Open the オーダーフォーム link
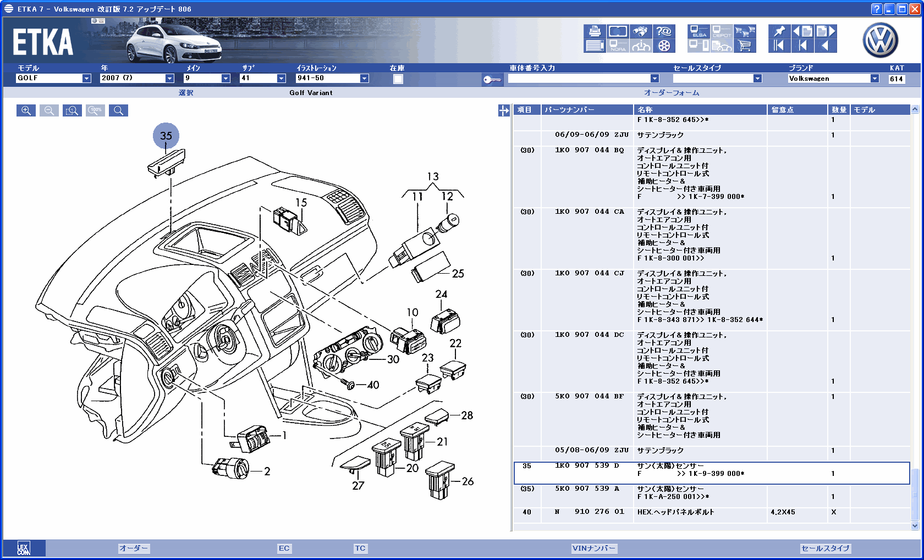 tap(672, 93)
